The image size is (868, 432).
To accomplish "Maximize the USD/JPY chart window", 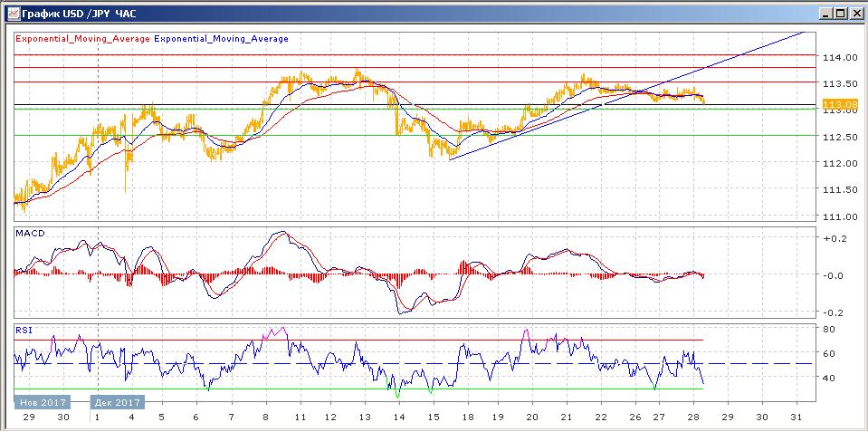I will coord(840,14).
